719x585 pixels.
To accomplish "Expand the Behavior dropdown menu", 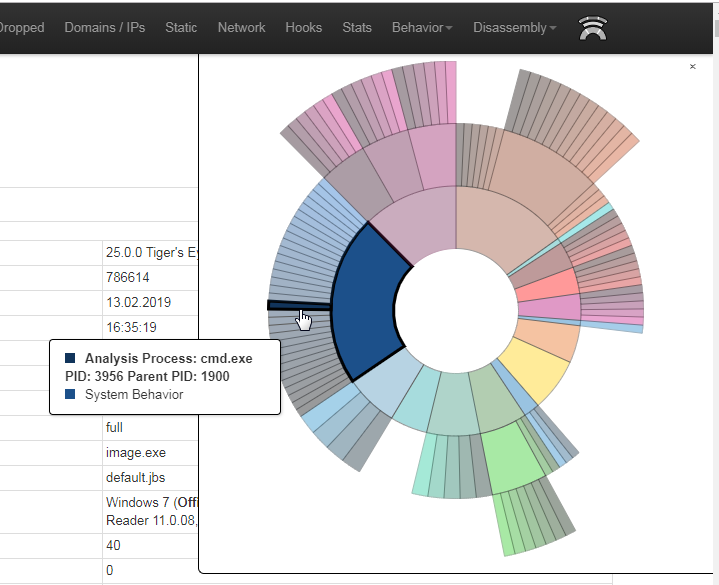I will pos(422,28).
